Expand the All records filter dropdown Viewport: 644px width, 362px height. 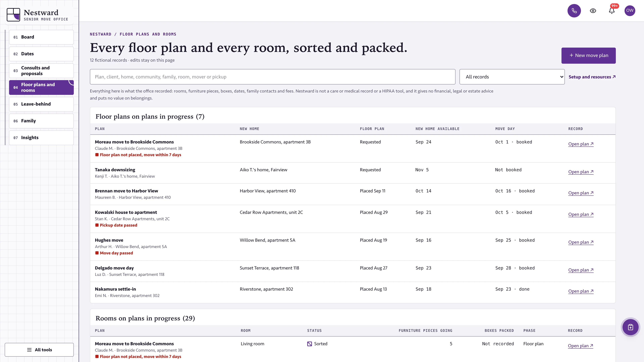(x=512, y=77)
